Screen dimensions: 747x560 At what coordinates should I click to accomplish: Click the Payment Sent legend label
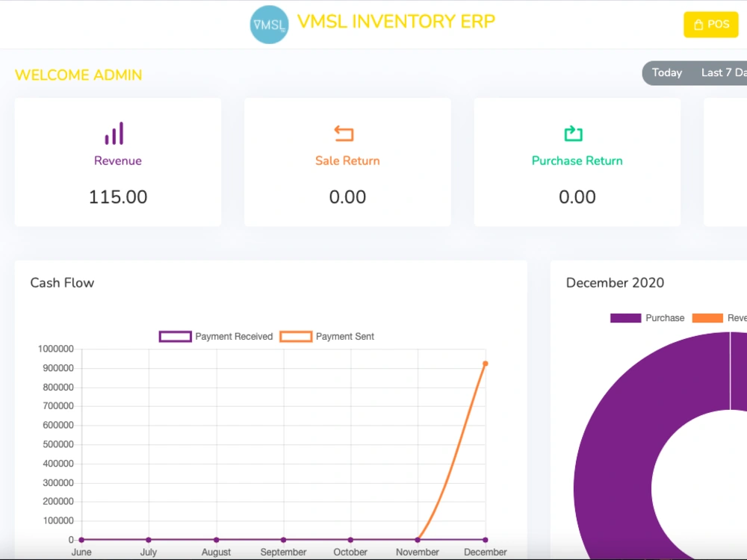coord(345,337)
